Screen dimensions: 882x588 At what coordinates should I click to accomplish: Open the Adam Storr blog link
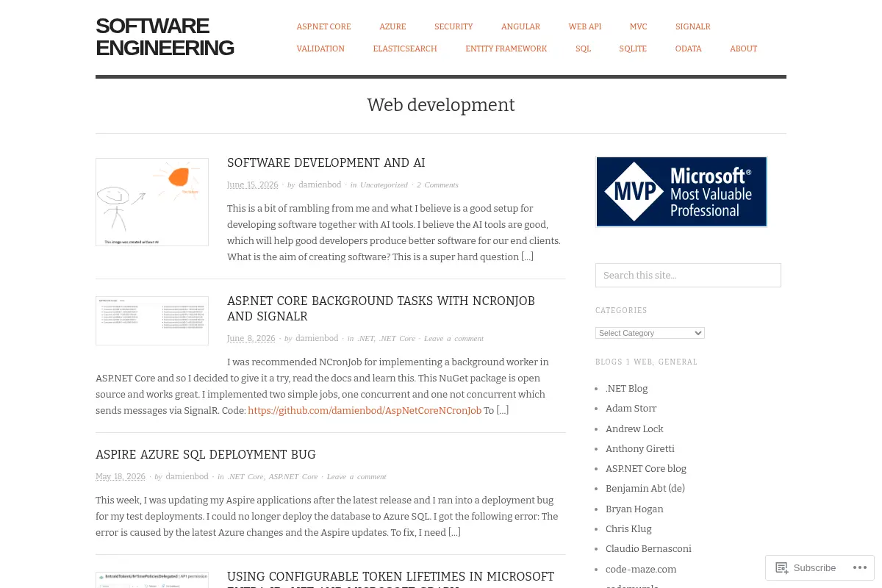[631, 408]
